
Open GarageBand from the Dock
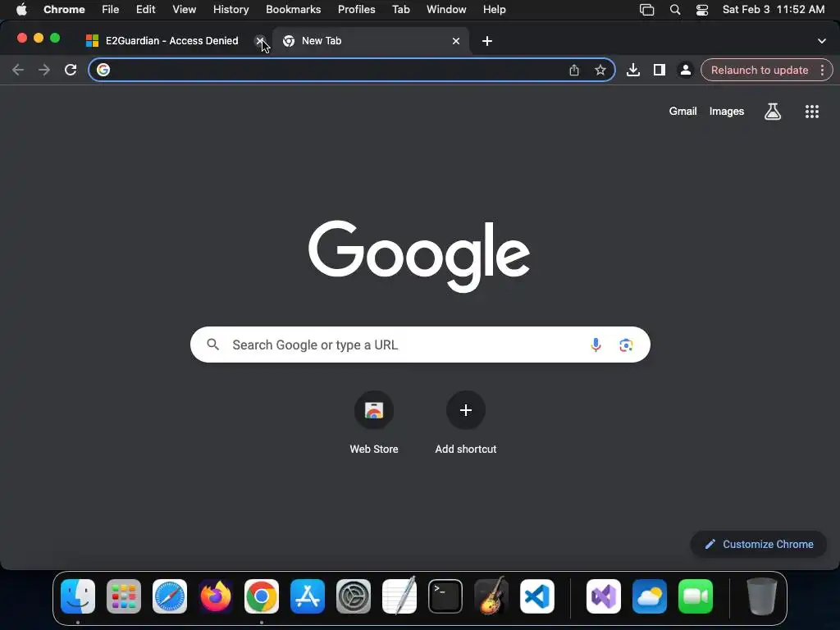pos(491,596)
